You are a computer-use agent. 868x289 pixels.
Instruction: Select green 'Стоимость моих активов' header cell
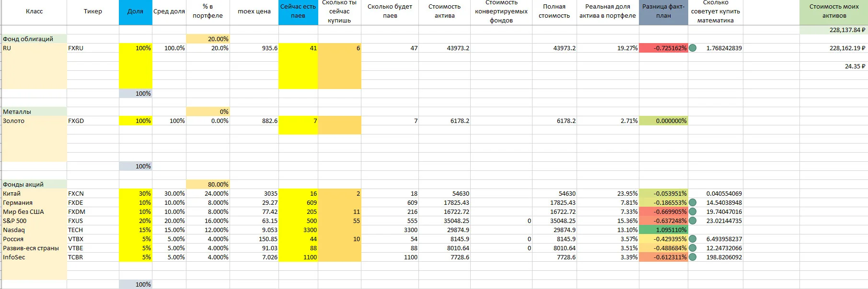click(834, 12)
